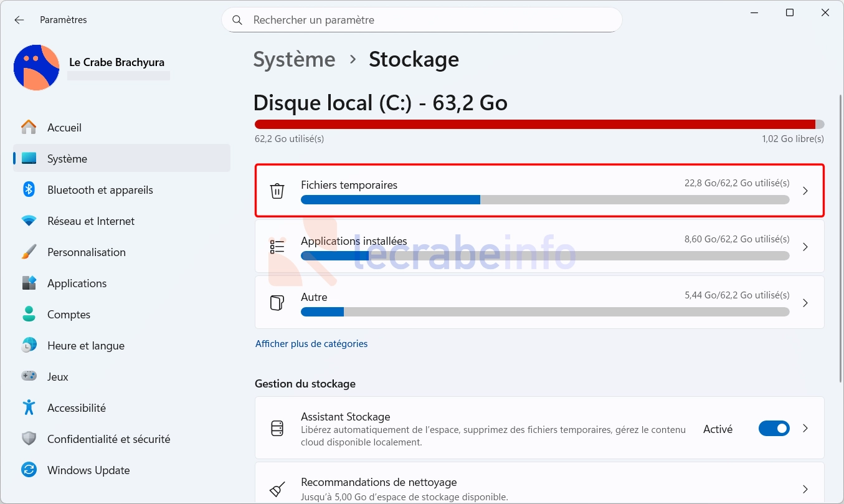Open the Assistant Stockage chevron

pos(805,429)
